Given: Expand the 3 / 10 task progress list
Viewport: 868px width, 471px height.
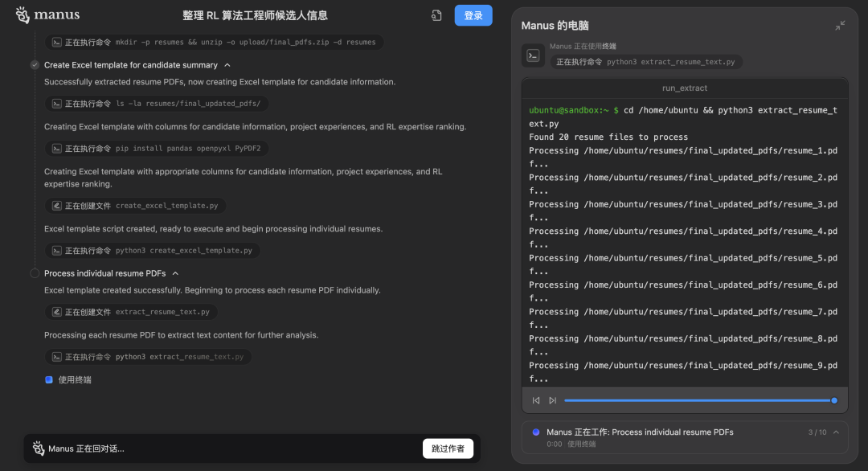Looking at the screenshot, I should coord(836,432).
